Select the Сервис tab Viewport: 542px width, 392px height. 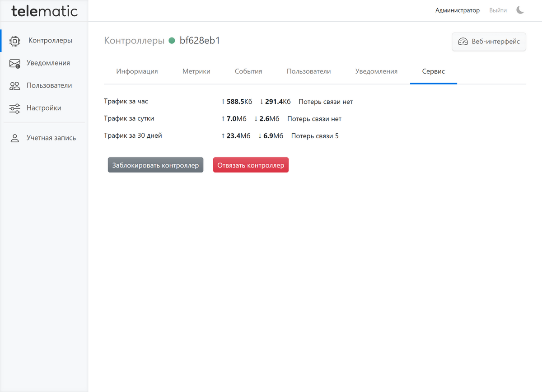(433, 71)
